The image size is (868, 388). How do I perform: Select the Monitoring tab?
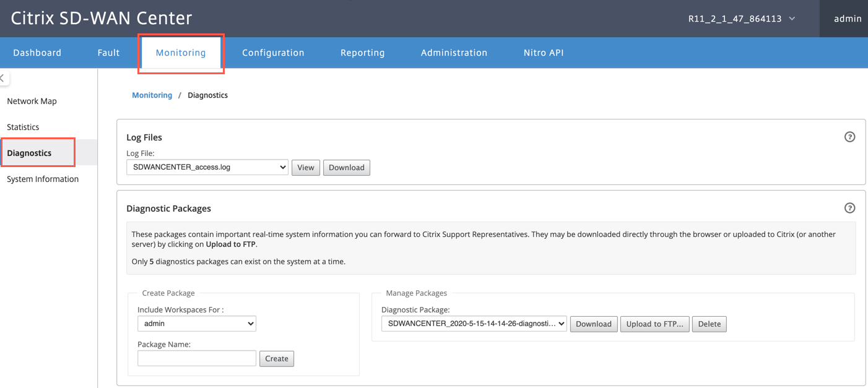181,53
